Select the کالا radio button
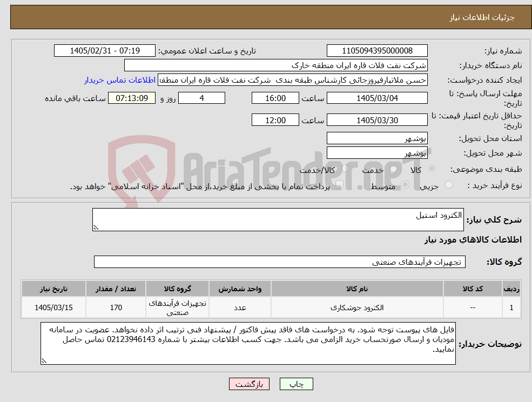This screenshot has width=532, height=402. (432, 169)
